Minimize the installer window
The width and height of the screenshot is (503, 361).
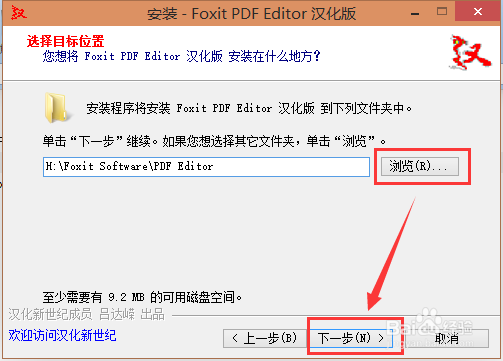(x=415, y=13)
